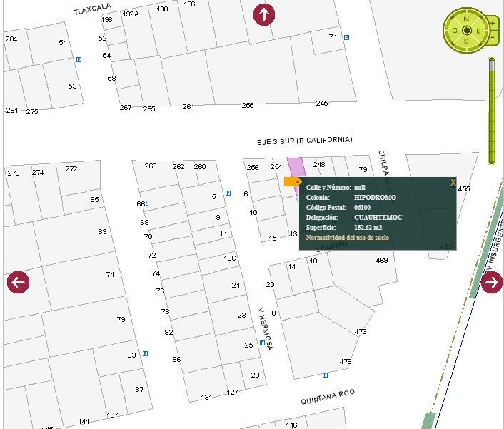Pan the map west with the red left arrow
This screenshot has height=429, width=504.
[x=19, y=282]
